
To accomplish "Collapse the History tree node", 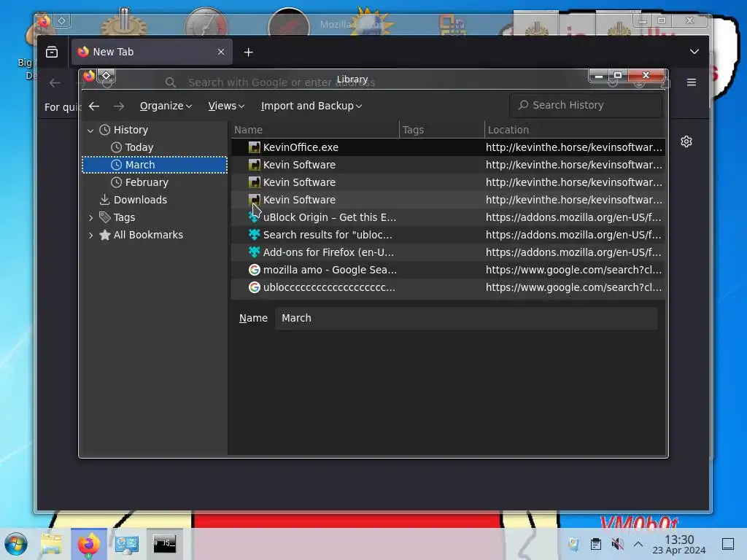I will (90, 130).
